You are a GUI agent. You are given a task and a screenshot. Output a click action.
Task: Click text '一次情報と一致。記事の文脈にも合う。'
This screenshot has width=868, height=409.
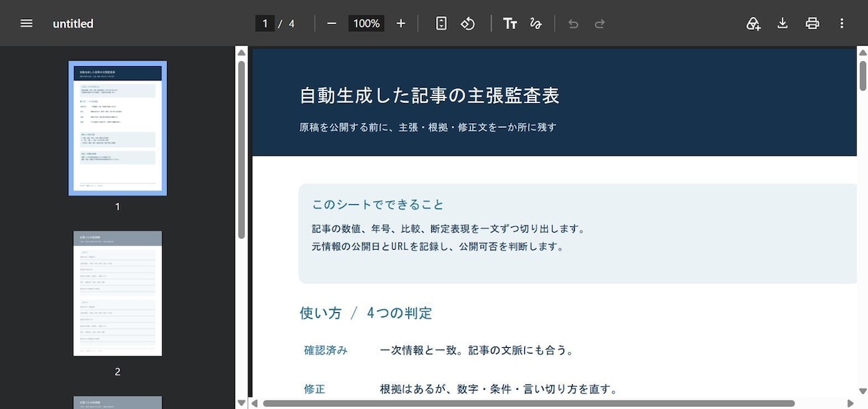tap(477, 350)
